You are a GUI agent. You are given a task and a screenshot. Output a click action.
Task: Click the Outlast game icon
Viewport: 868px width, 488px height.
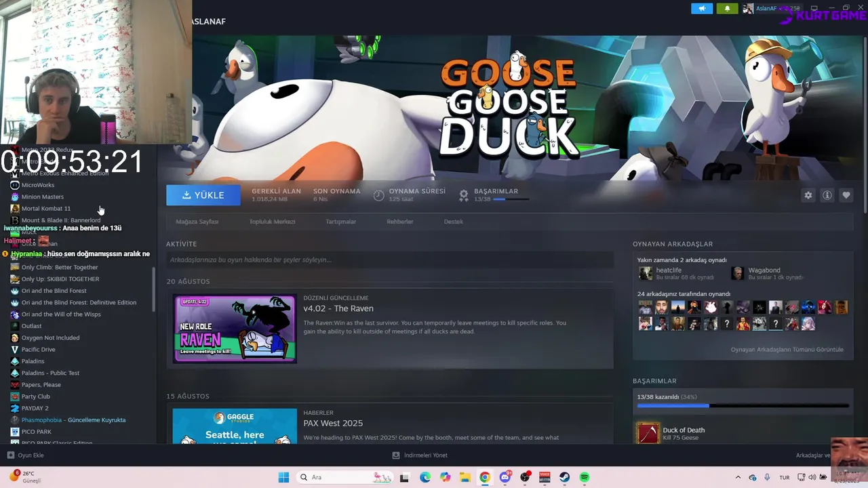pyautogui.click(x=15, y=326)
